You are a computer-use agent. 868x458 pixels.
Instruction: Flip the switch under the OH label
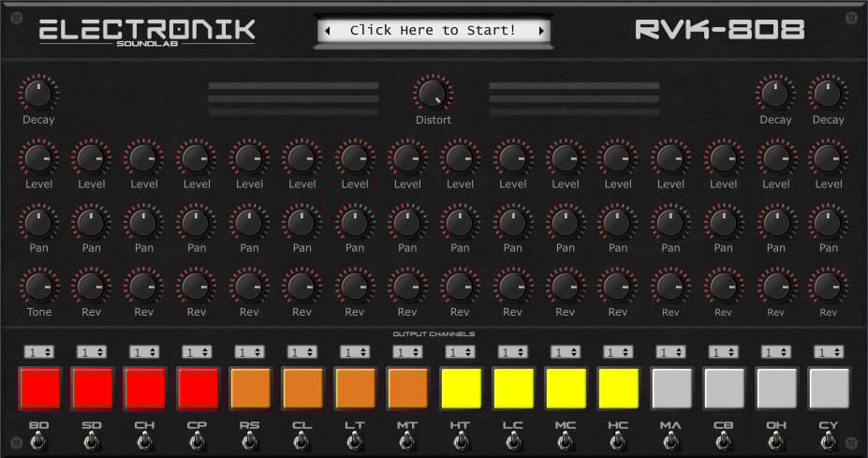pyautogui.click(x=776, y=441)
